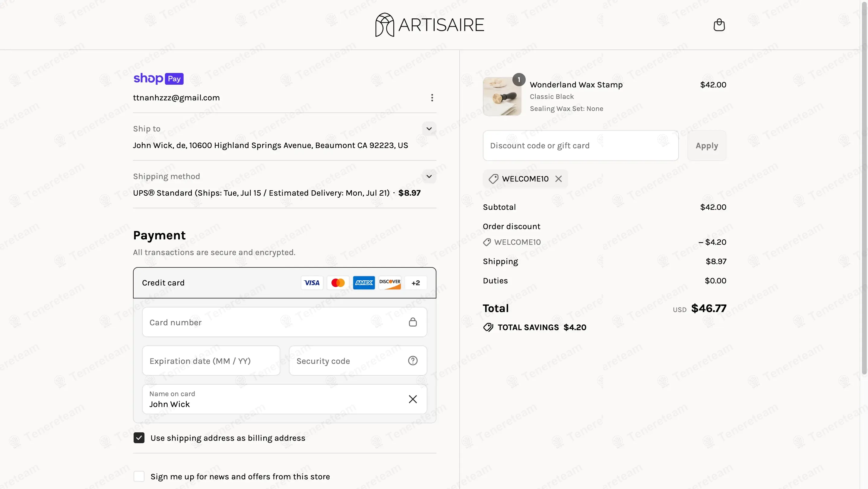The height and width of the screenshot is (489, 868).
Task: Click the Order discount label
Action: 512,227
